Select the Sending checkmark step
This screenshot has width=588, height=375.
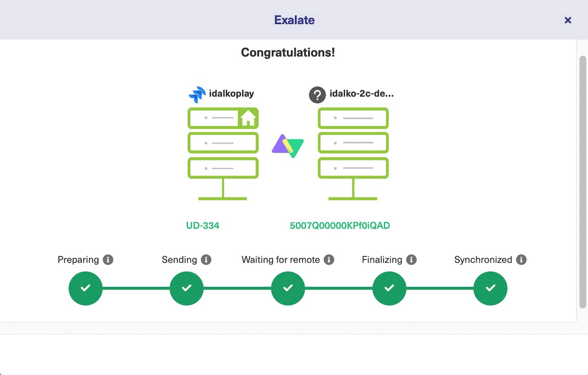(x=187, y=288)
